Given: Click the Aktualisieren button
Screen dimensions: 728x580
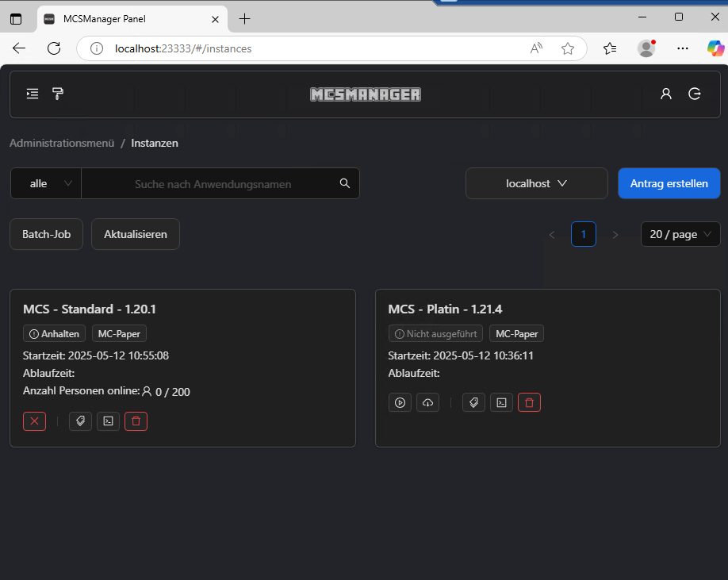Looking at the screenshot, I should [x=136, y=234].
